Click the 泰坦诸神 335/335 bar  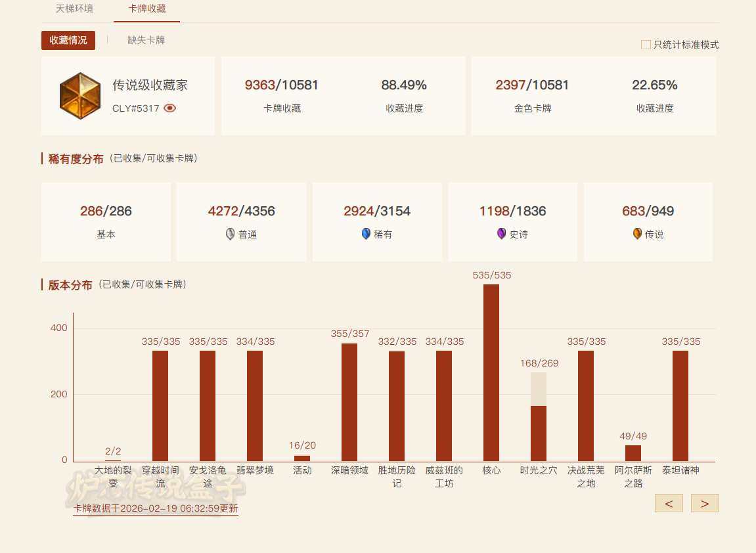pos(680,405)
